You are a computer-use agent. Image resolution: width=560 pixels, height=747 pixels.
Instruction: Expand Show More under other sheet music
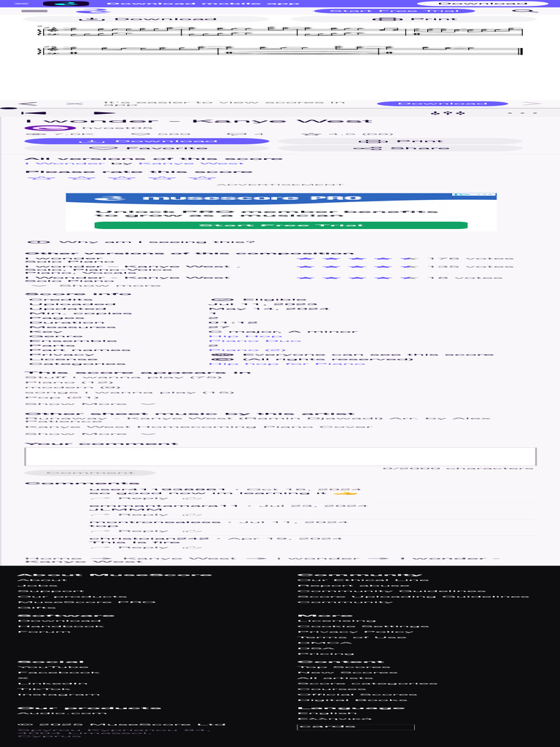[90, 434]
